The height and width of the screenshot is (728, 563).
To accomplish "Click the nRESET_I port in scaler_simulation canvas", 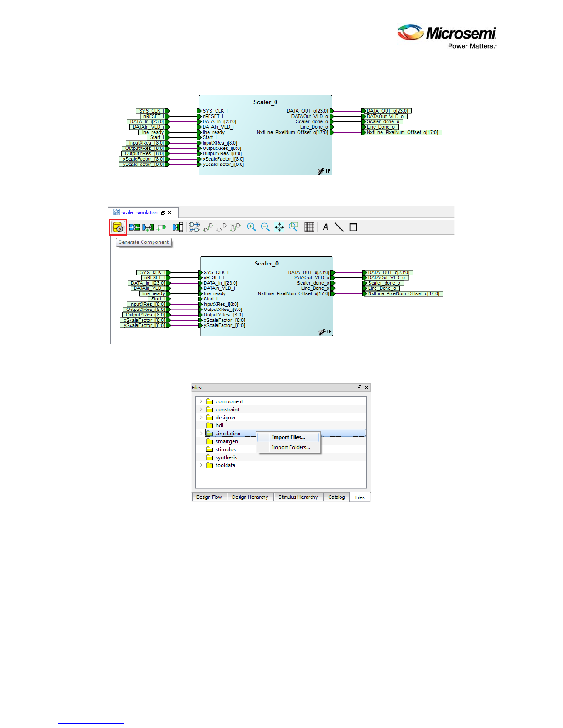I will pos(155,277).
